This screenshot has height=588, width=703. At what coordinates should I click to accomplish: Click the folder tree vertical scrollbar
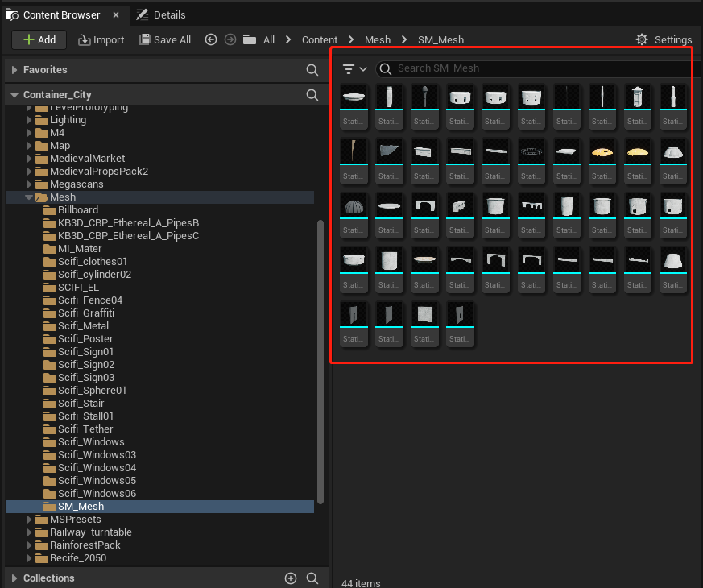pos(321,362)
